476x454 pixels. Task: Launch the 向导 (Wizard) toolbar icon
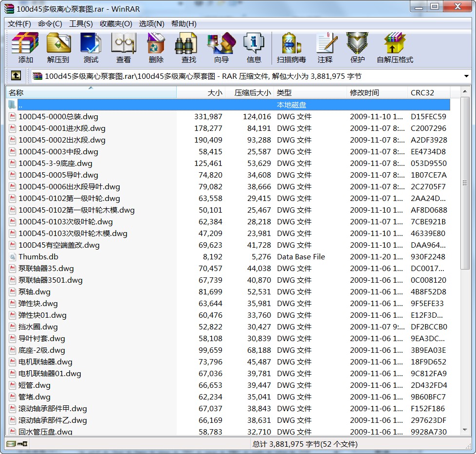(221, 43)
